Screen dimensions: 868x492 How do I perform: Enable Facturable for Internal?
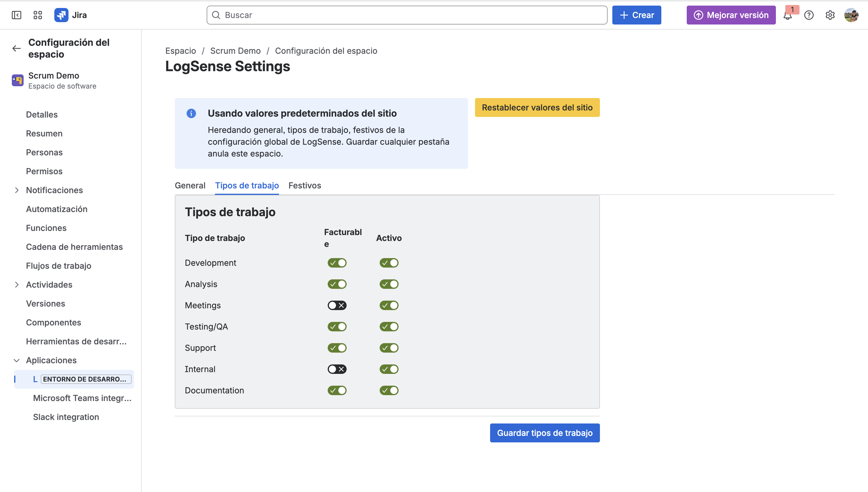point(337,369)
